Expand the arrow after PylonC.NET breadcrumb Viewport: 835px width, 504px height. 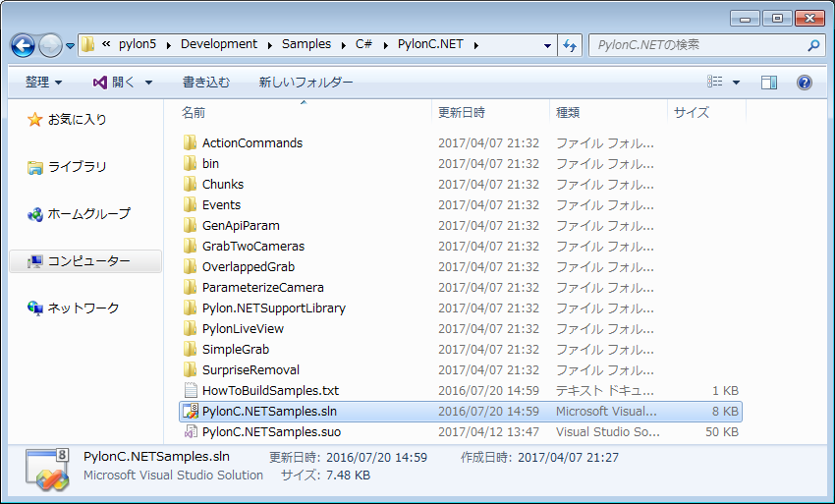point(475,45)
